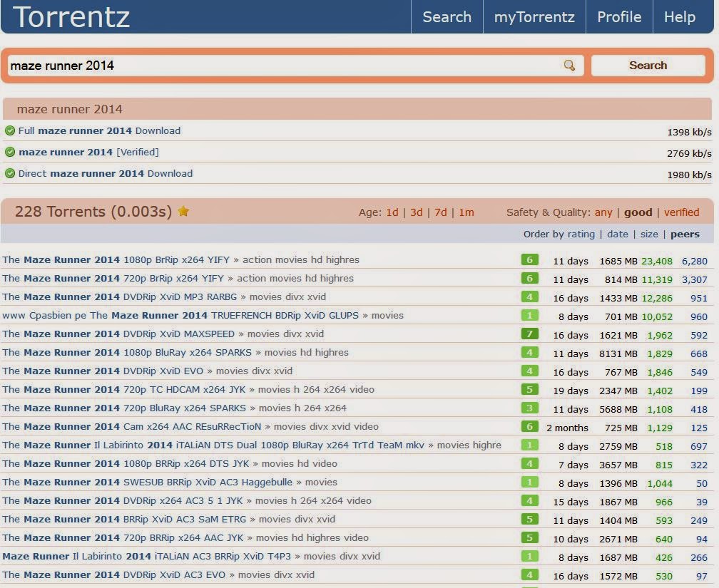Open Maze Runner DVDRip XviD MAXSPEED torrent
This screenshot has width=719, height=588.
[118, 334]
